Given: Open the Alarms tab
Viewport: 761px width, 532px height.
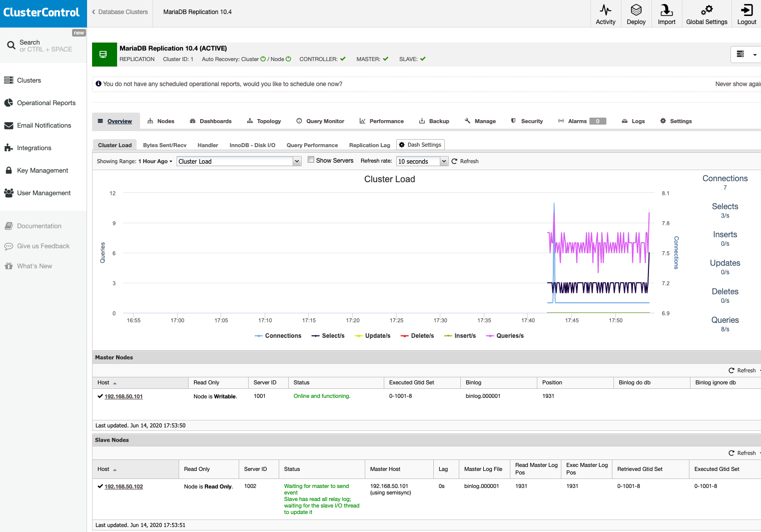Looking at the screenshot, I should point(582,121).
